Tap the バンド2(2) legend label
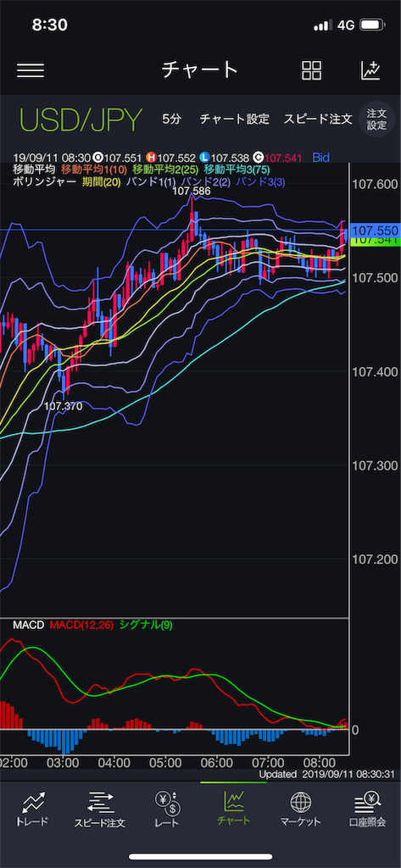 click(205, 181)
